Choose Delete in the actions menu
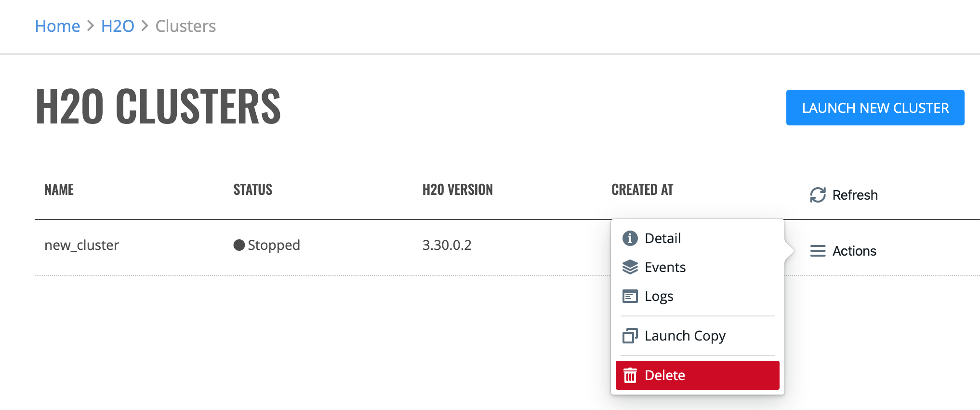Screen dimensions: 980x410 pos(698,375)
